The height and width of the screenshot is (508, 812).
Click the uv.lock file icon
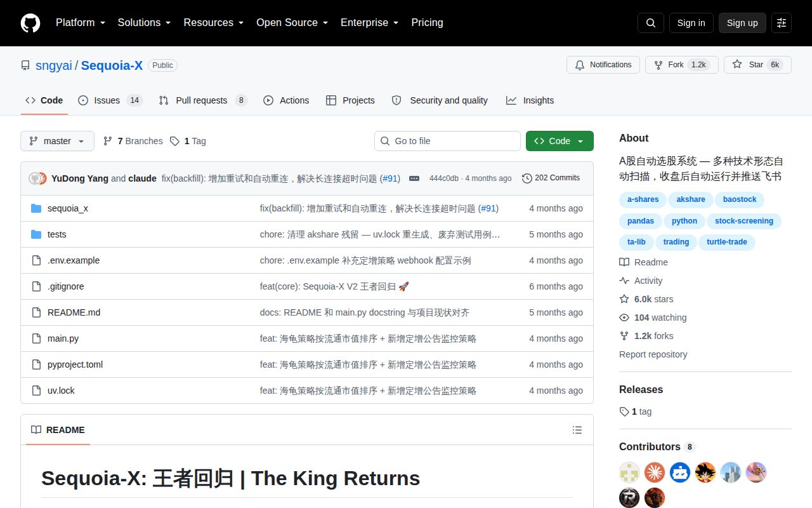click(36, 391)
